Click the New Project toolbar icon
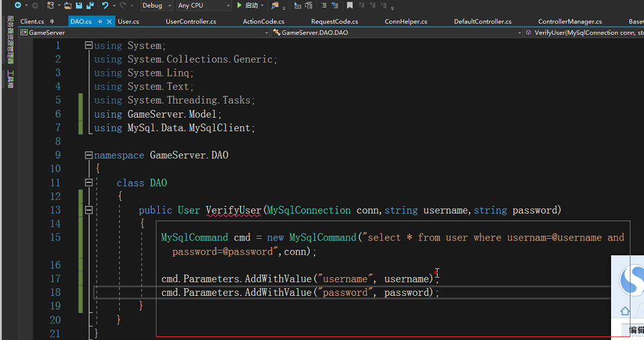644x340 pixels. 51,5
